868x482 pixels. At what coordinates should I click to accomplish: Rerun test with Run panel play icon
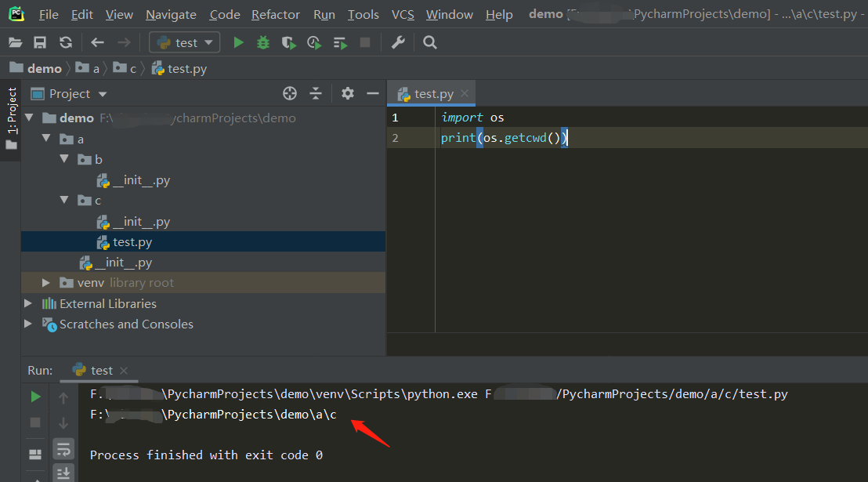(35, 397)
